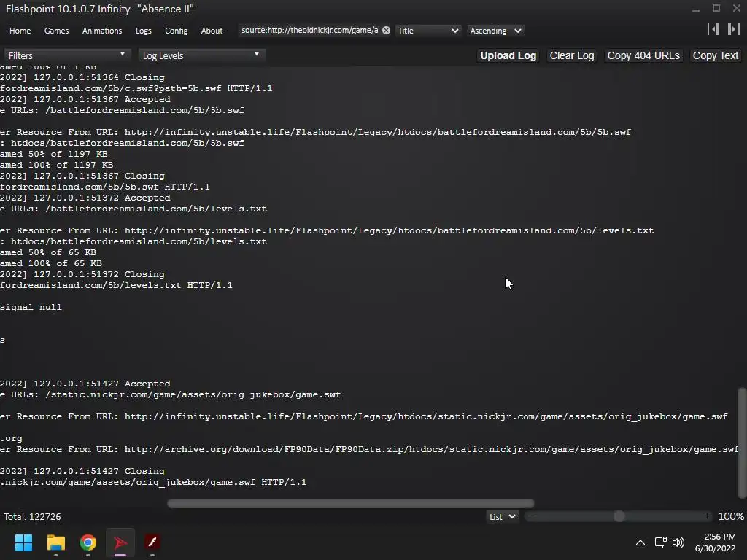Screen dimensions: 747x560
Task: Click 'Total: 122726' status text
Action: tap(32, 517)
